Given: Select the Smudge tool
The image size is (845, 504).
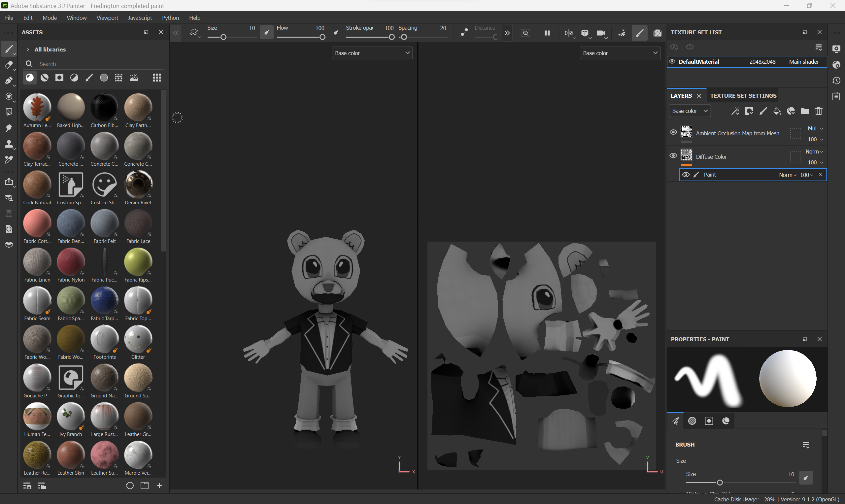Looking at the screenshot, I should [9, 128].
